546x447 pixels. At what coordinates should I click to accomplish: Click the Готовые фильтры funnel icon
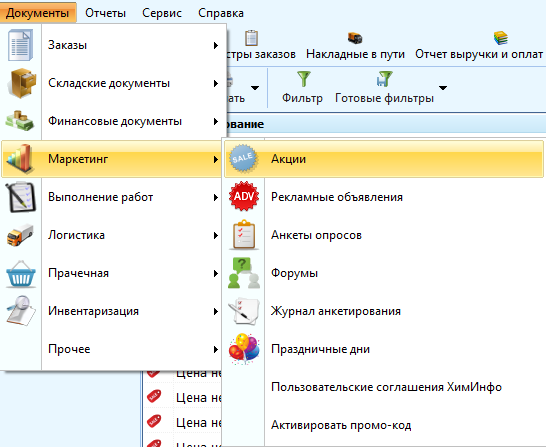coord(384,79)
